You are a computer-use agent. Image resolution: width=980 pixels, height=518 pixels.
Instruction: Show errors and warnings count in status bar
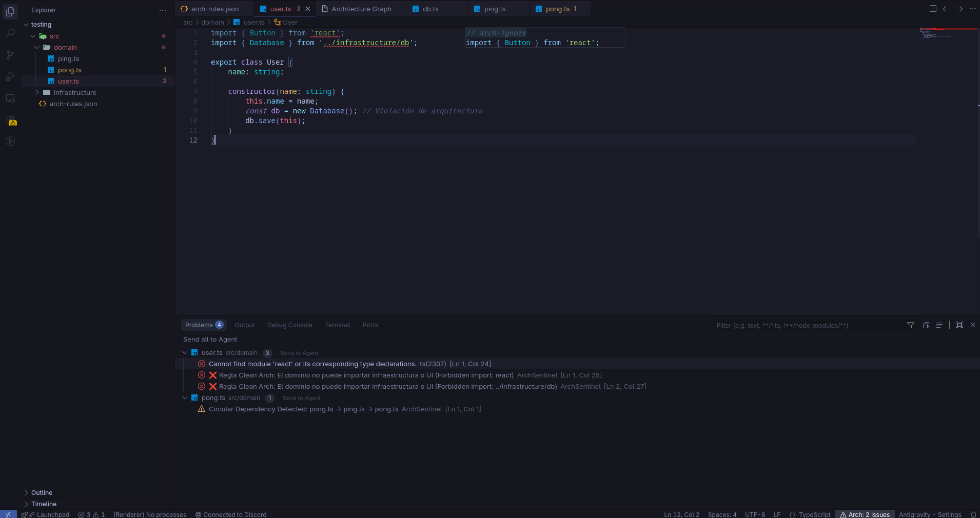(91, 514)
